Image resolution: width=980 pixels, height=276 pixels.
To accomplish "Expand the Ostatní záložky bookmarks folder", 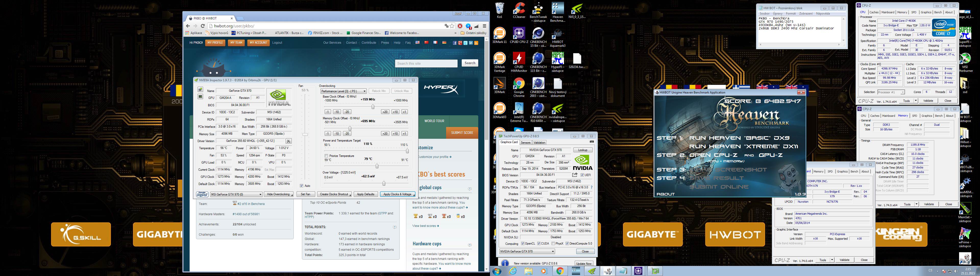I will tap(473, 33).
